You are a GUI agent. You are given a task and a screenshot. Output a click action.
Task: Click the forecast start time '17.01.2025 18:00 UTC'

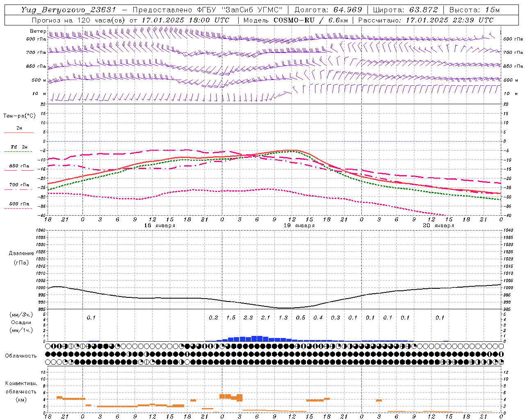(185, 20)
